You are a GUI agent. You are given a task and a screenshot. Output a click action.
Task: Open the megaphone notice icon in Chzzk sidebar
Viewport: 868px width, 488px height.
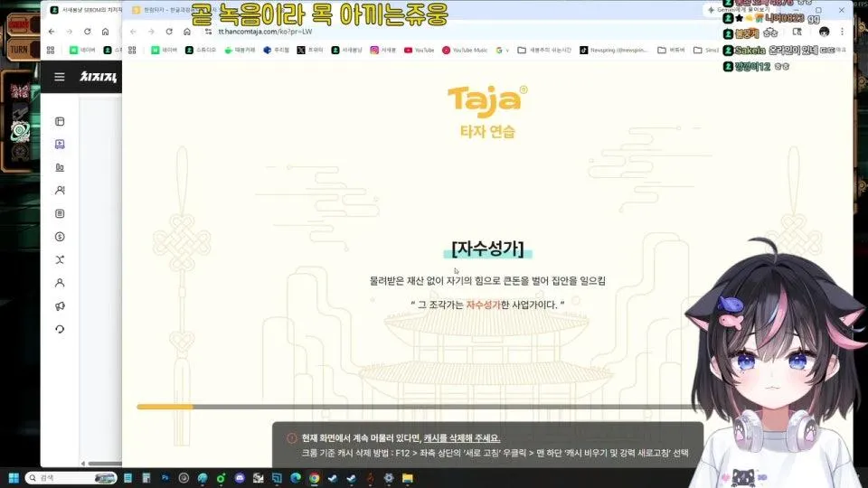[60, 306]
